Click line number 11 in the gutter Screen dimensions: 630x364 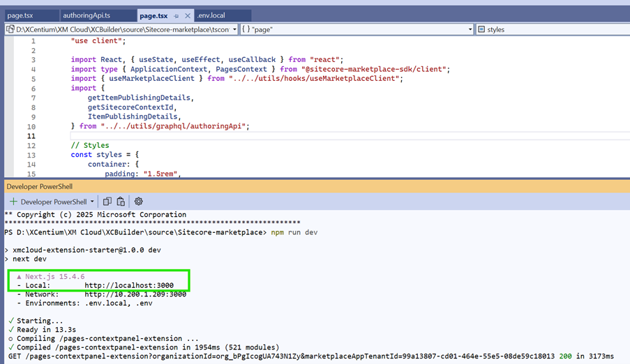pyautogui.click(x=31, y=136)
